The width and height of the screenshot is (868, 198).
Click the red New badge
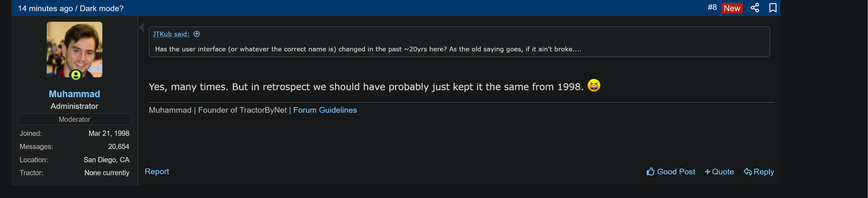point(732,8)
